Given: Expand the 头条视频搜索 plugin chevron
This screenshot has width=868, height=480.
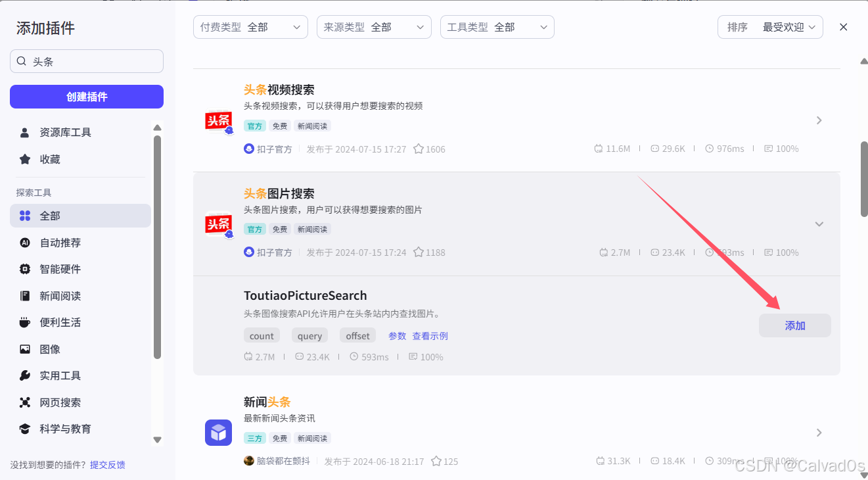Looking at the screenshot, I should (819, 120).
